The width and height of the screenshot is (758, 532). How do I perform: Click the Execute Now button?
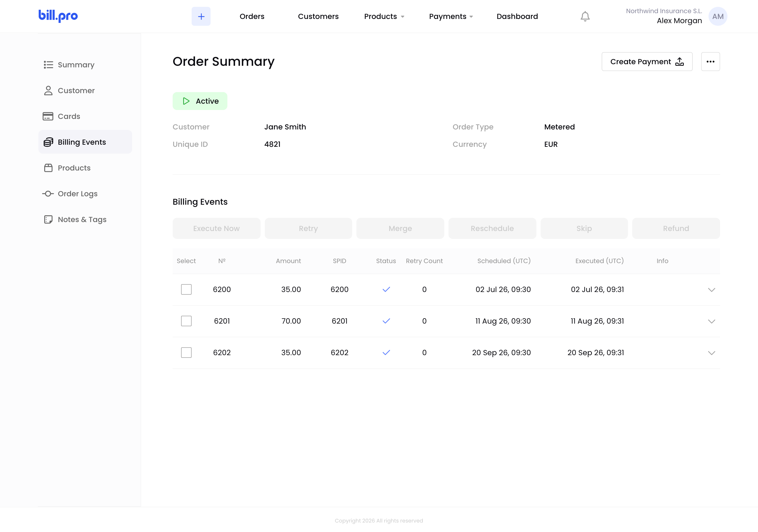(216, 228)
